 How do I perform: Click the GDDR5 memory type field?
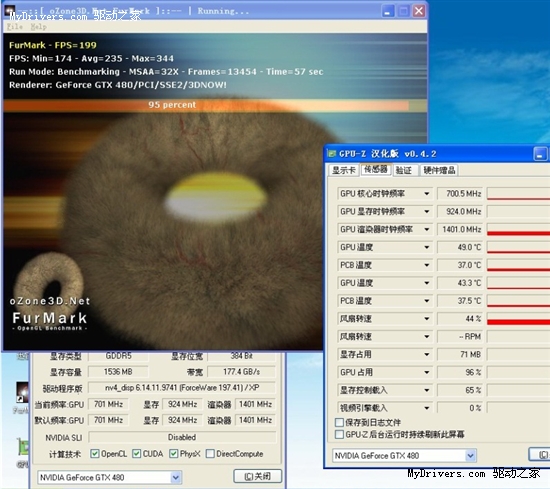(x=118, y=356)
